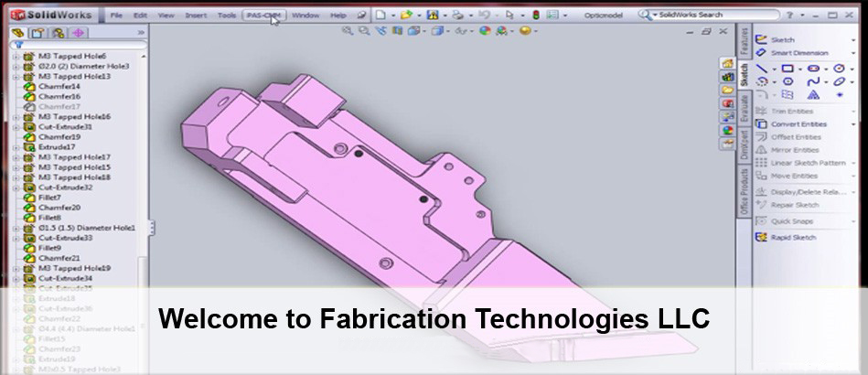Click the Zoom to Area icon
The image size is (868, 375).
[364, 31]
